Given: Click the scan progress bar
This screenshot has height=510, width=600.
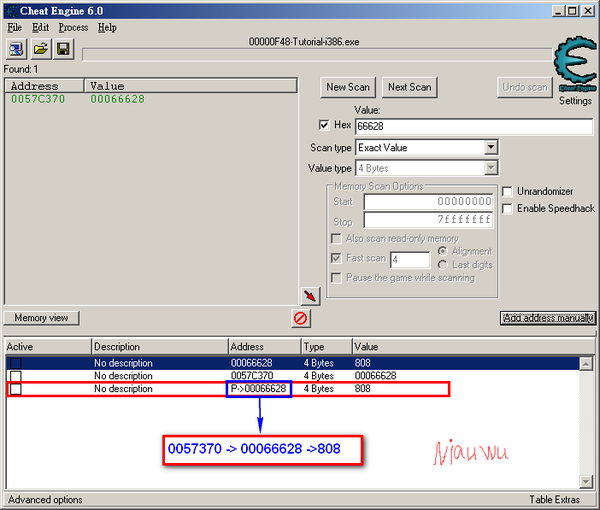Looking at the screenshot, I should [317, 54].
